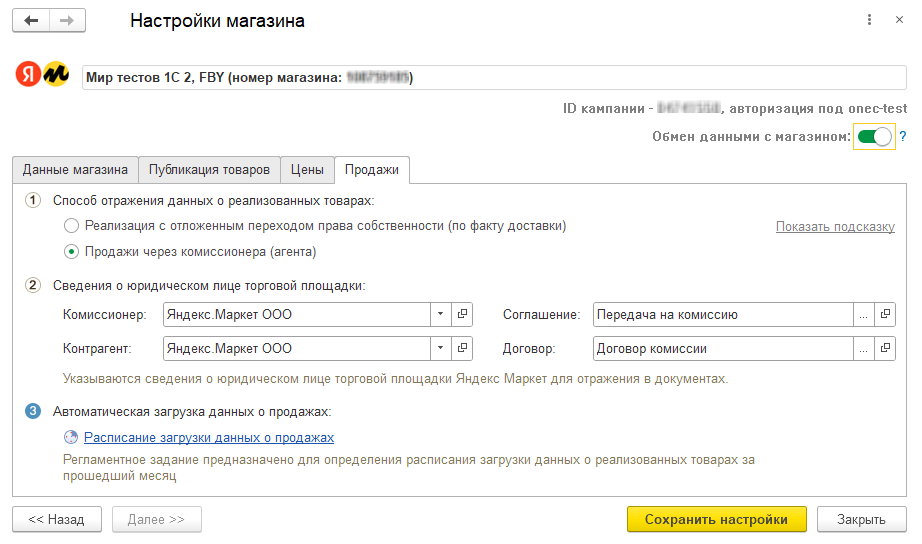Image resolution: width=922 pixels, height=544 pixels.
Task: Open the Договор record with open icon
Action: pos(885,349)
